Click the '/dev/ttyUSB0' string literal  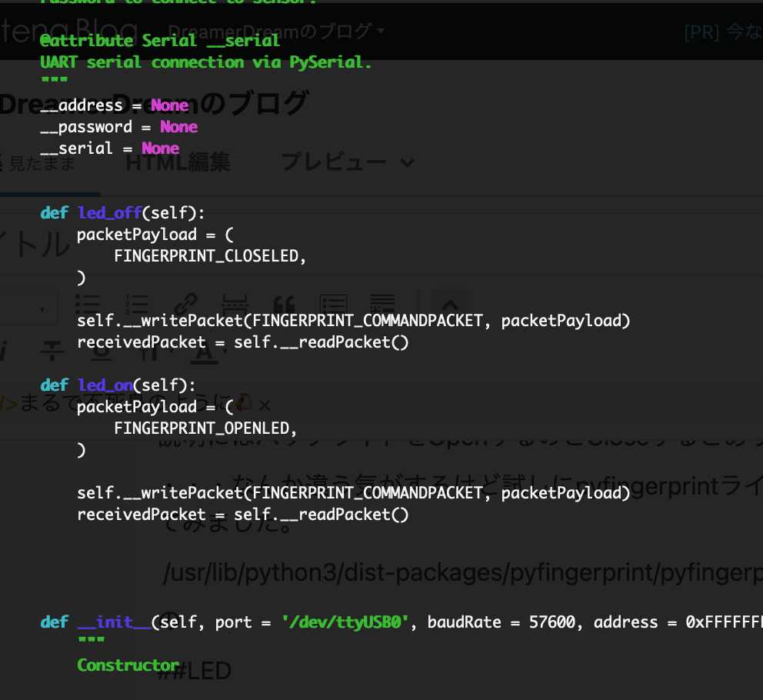point(345,622)
